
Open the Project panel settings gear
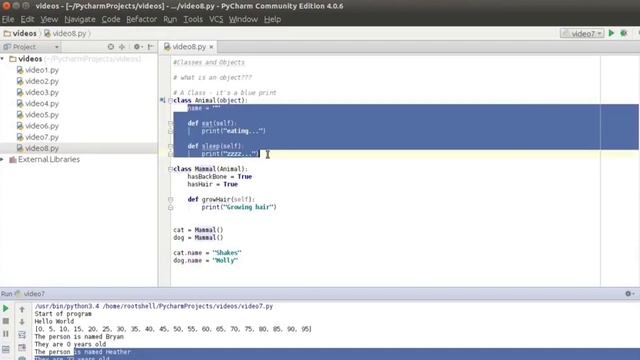pyautogui.click(x=138, y=47)
